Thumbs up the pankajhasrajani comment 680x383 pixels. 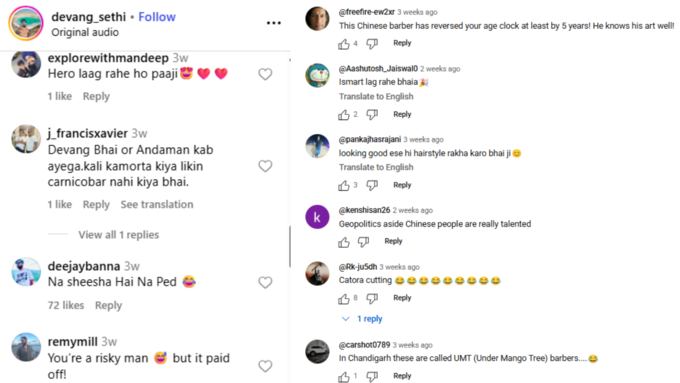[344, 186]
